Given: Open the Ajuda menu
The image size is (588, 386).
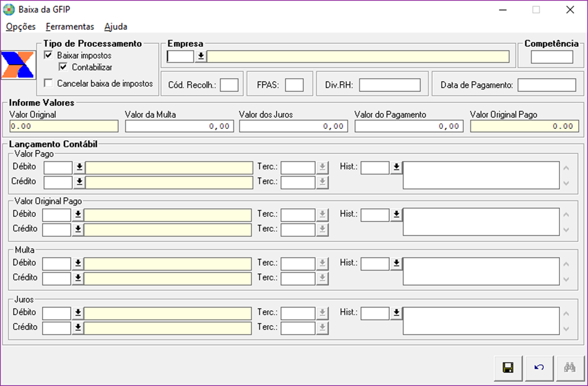Looking at the screenshot, I should [116, 27].
